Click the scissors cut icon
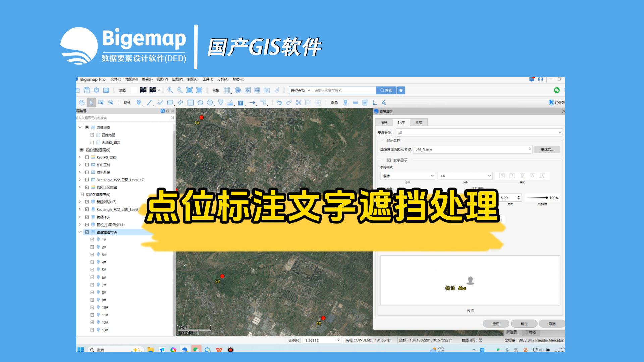 point(298,103)
